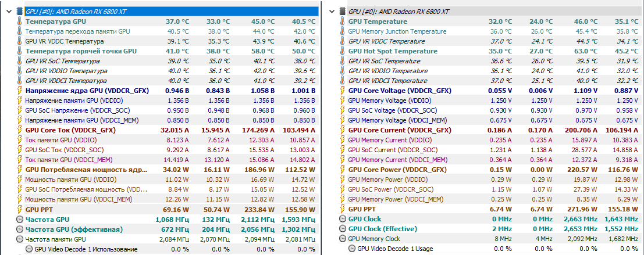The height and width of the screenshot is (255, 644).
Task: Click thermometer icon beside GPU VR VDDIO Temperature
Action: coord(343,70)
